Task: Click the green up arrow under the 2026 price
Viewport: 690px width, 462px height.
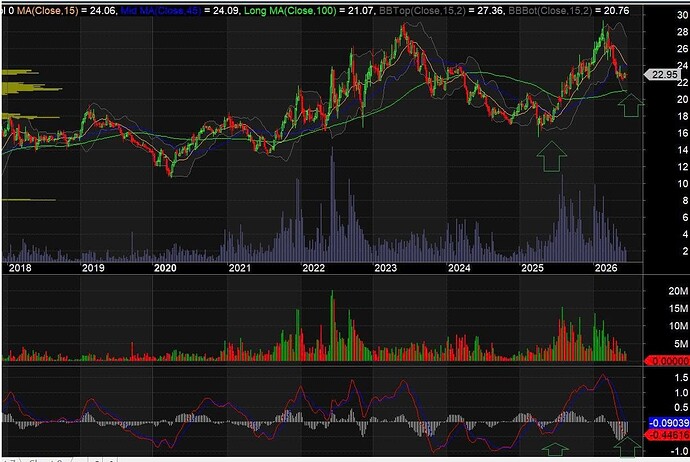Action: [631, 105]
